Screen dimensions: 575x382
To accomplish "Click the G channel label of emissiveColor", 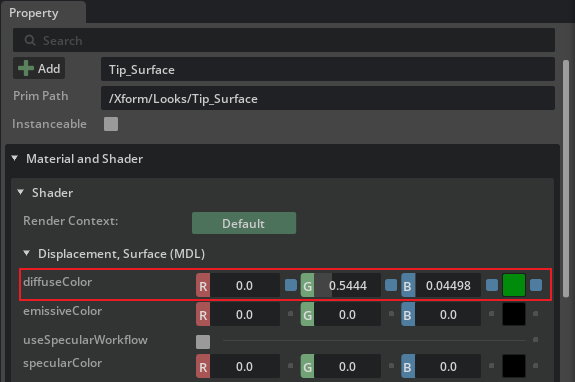I will click(307, 315).
